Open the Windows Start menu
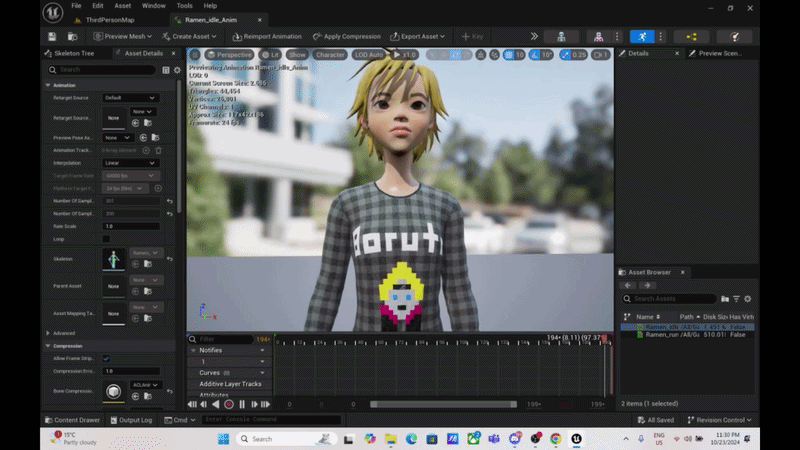 (x=223, y=439)
